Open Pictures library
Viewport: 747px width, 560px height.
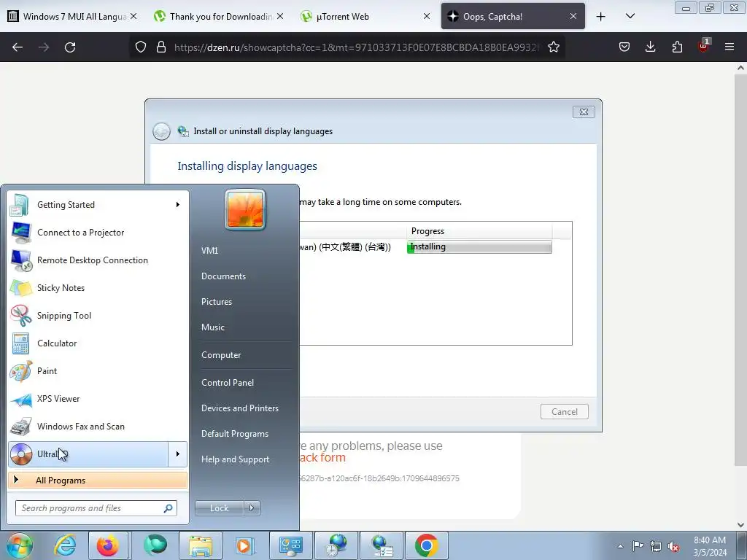pyautogui.click(x=217, y=302)
